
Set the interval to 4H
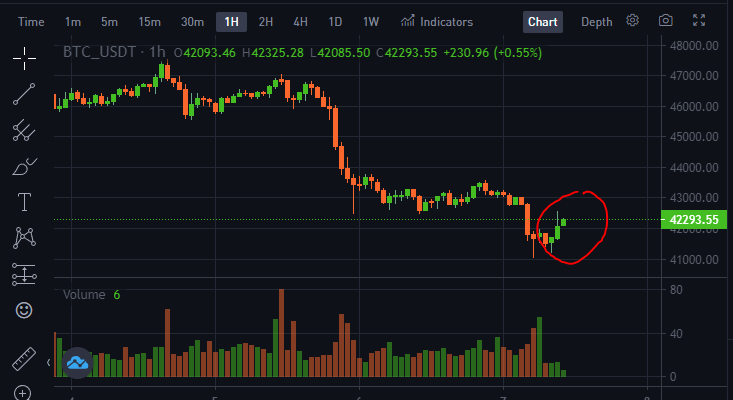tap(300, 22)
